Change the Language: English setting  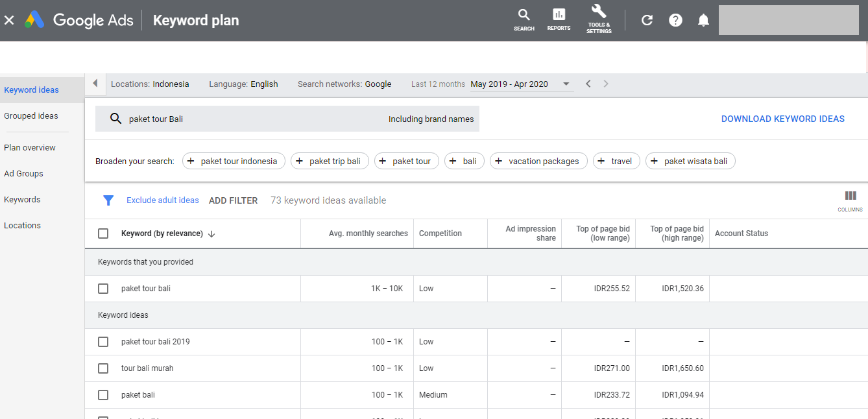point(243,84)
